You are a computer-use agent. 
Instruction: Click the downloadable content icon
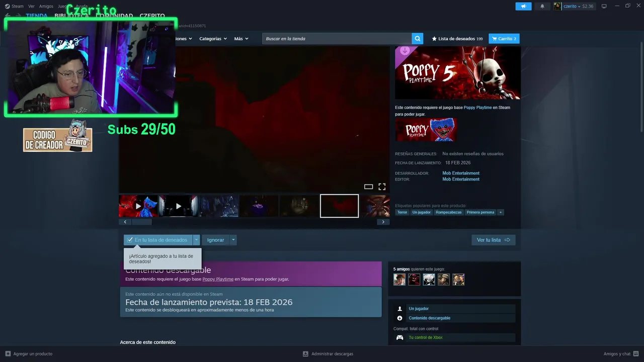click(399, 318)
